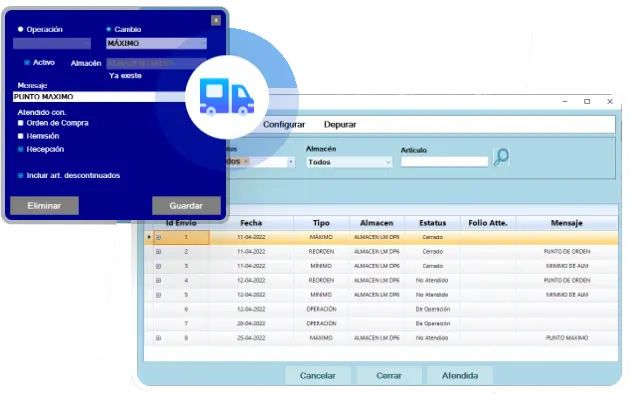Click the Articulo text field

point(444,161)
